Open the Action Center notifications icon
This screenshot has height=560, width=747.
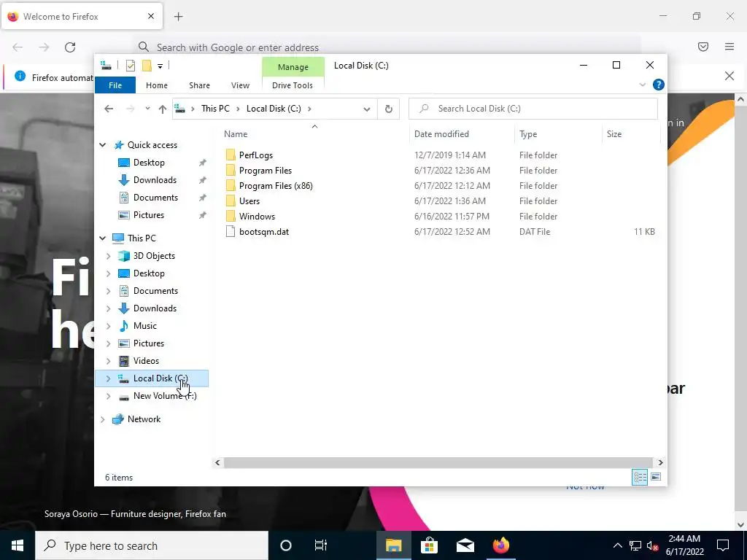tap(723, 545)
